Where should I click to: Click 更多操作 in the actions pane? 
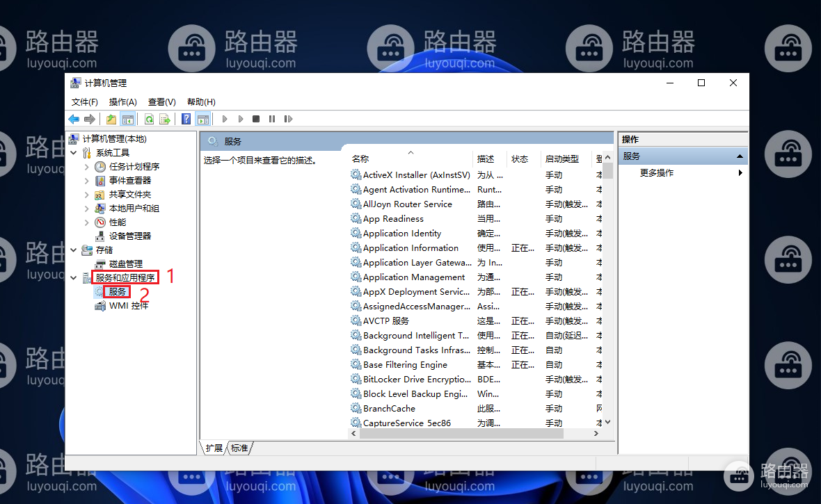(657, 172)
